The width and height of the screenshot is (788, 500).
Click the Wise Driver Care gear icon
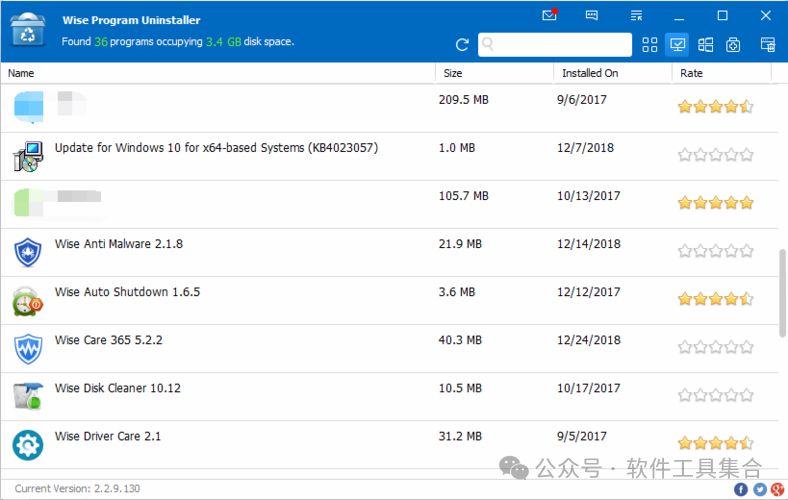click(28, 445)
